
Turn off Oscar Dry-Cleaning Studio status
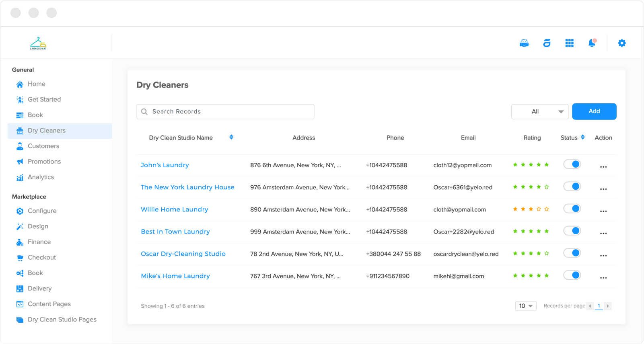pyautogui.click(x=572, y=253)
